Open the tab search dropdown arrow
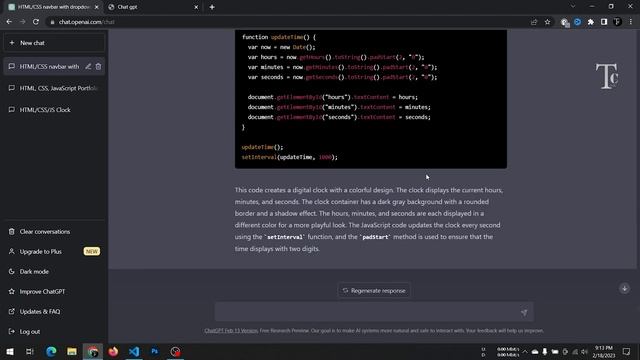The width and height of the screenshot is (640, 360). [573, 7]
